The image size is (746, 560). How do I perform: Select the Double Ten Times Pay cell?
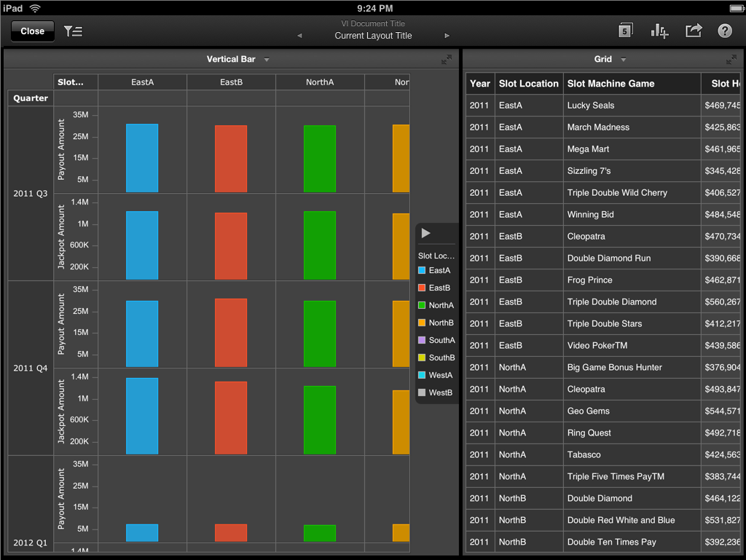632,542
